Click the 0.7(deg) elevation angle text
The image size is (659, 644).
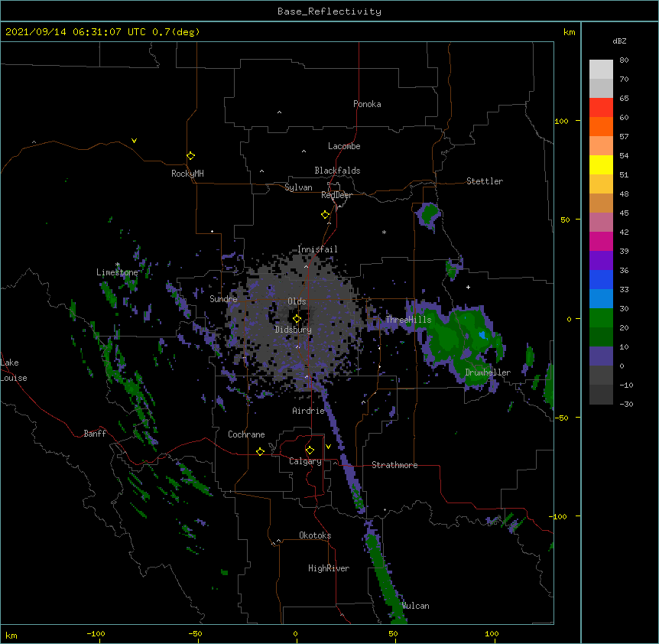coord(176,32)
